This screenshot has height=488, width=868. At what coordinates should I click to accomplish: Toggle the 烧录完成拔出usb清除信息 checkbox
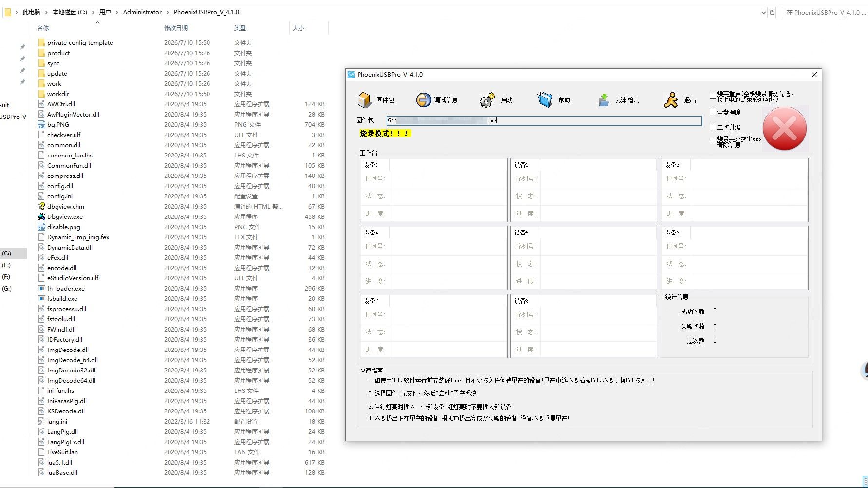[713, 141]
